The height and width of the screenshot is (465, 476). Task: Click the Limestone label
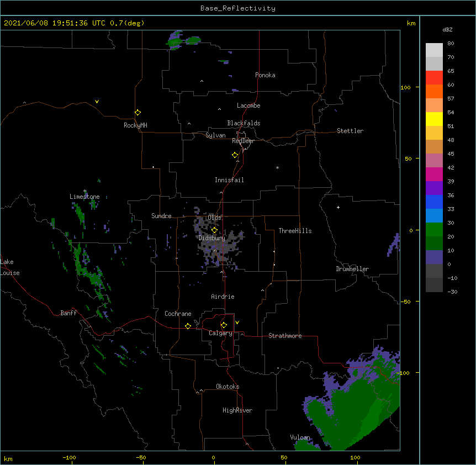tap(84, 197)
